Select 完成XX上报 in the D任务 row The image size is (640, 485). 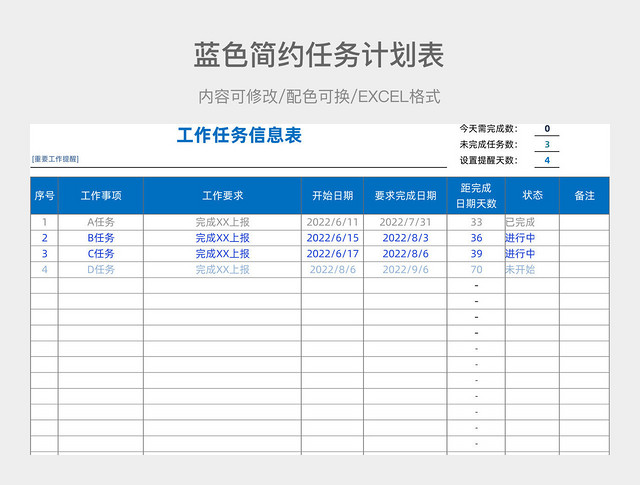click(x=222, y=269)
